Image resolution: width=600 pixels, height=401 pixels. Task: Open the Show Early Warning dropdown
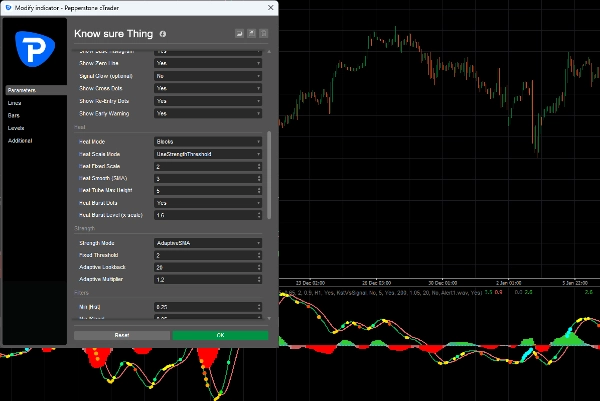coord(208,114)
